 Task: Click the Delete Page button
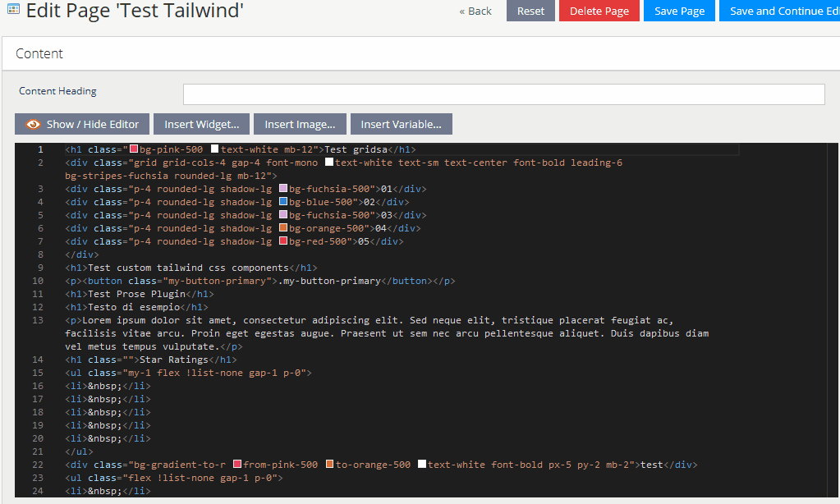(599, 11)
